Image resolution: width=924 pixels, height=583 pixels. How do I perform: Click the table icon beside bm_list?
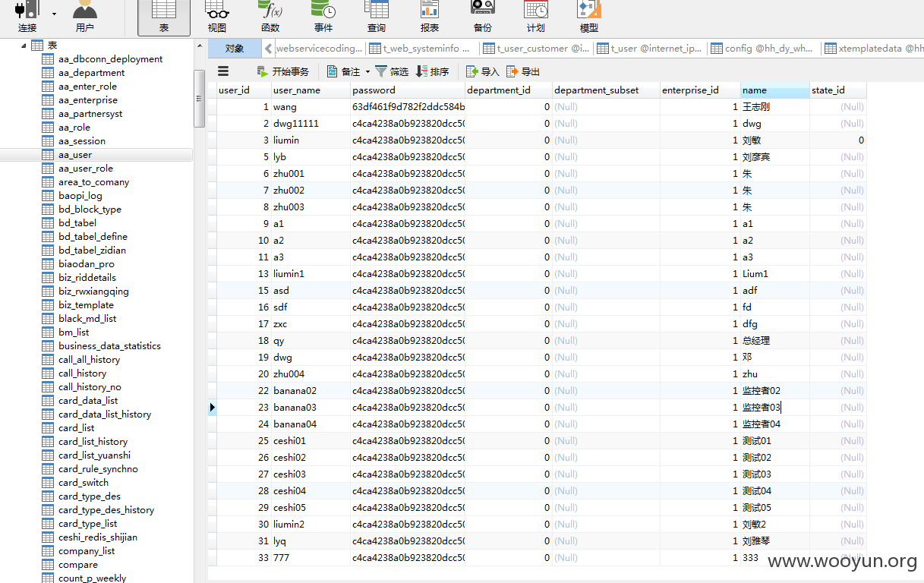[x=48, y=332]
